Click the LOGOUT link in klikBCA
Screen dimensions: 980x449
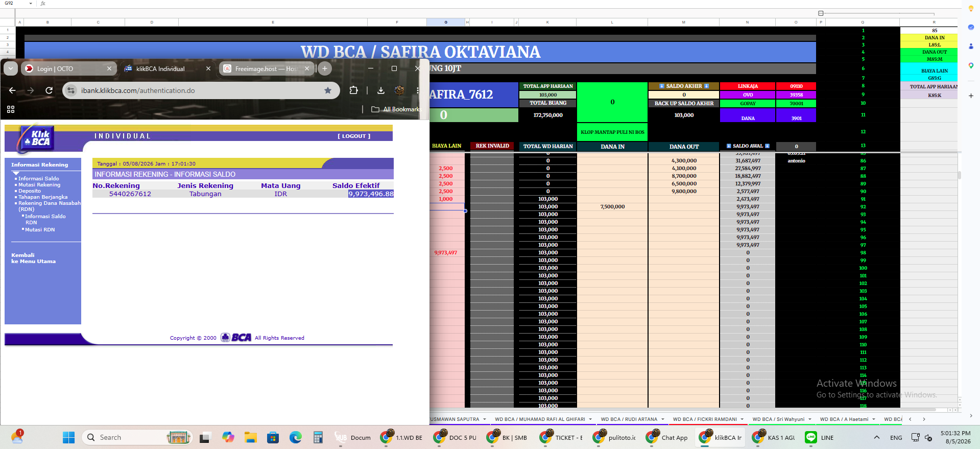point(354,136)
